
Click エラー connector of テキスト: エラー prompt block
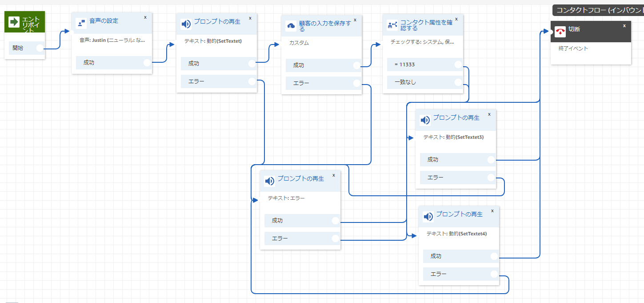click(x=336, y=238)
